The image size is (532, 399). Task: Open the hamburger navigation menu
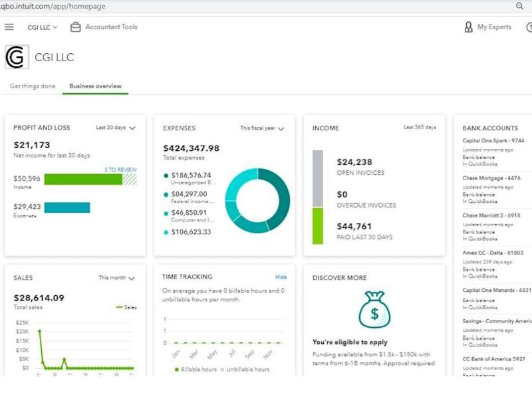[9, 27]
